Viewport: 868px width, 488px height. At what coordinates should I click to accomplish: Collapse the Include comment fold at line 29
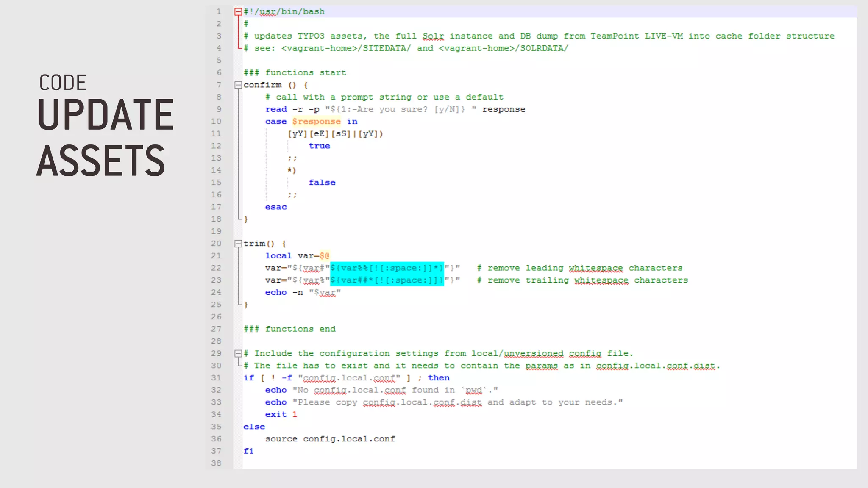(238, 353)
